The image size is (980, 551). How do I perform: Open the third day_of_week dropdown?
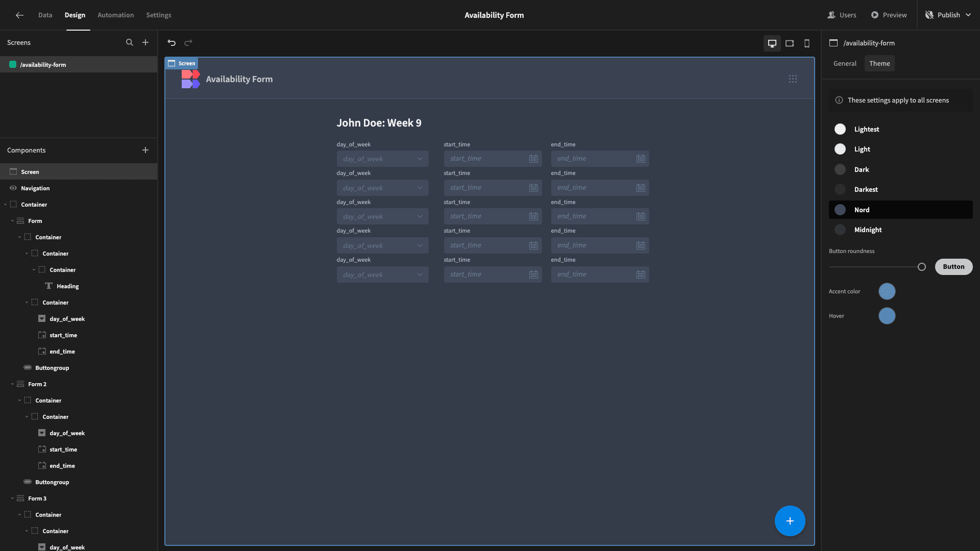point(382,216)
